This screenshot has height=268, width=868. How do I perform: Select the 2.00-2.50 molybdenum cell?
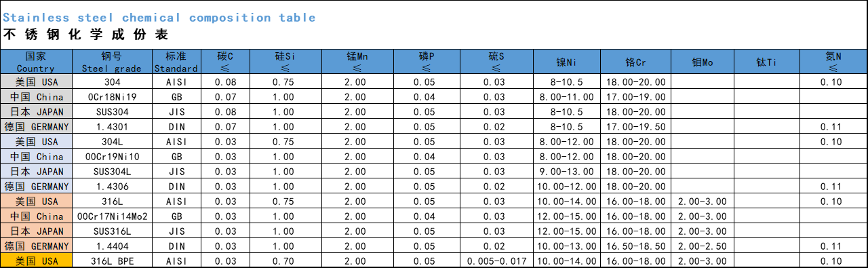703,246
